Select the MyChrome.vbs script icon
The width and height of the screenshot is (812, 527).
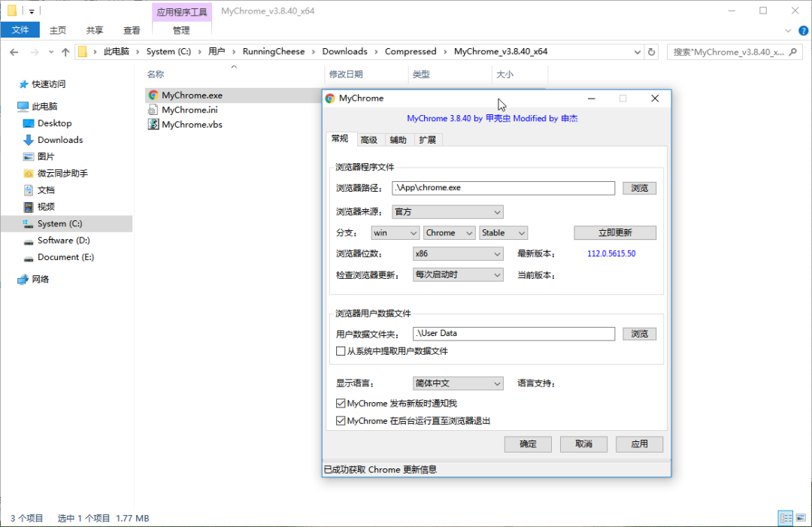(153, 124)
